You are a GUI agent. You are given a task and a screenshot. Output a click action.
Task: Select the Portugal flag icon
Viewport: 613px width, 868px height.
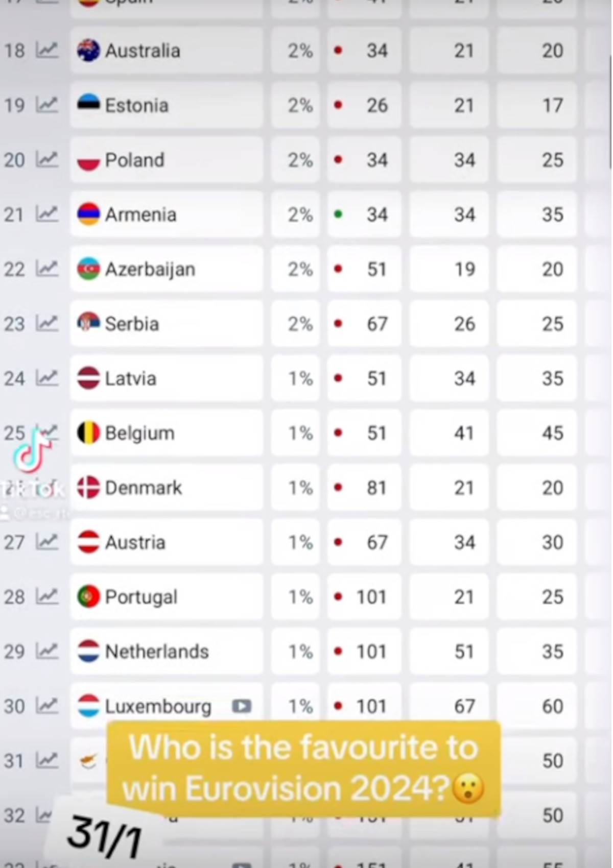pyautogui.click(x=88, y=597)
